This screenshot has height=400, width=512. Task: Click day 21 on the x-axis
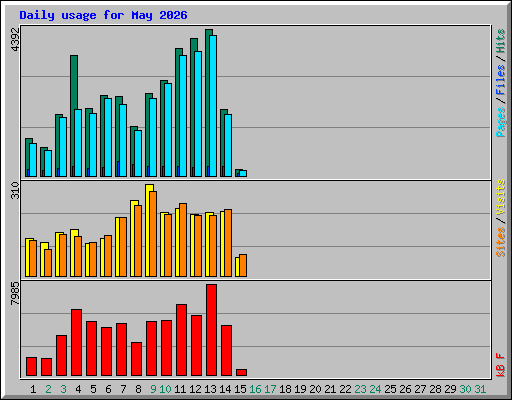click(x=330, y=389)
